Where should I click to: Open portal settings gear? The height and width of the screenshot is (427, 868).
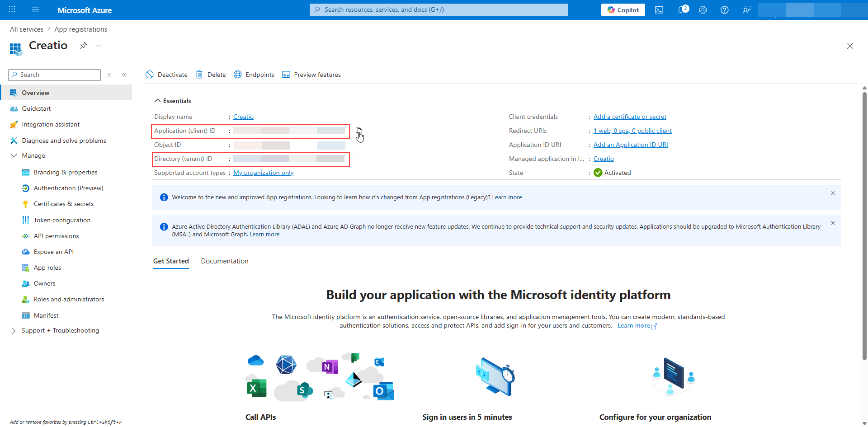[703, 9]
